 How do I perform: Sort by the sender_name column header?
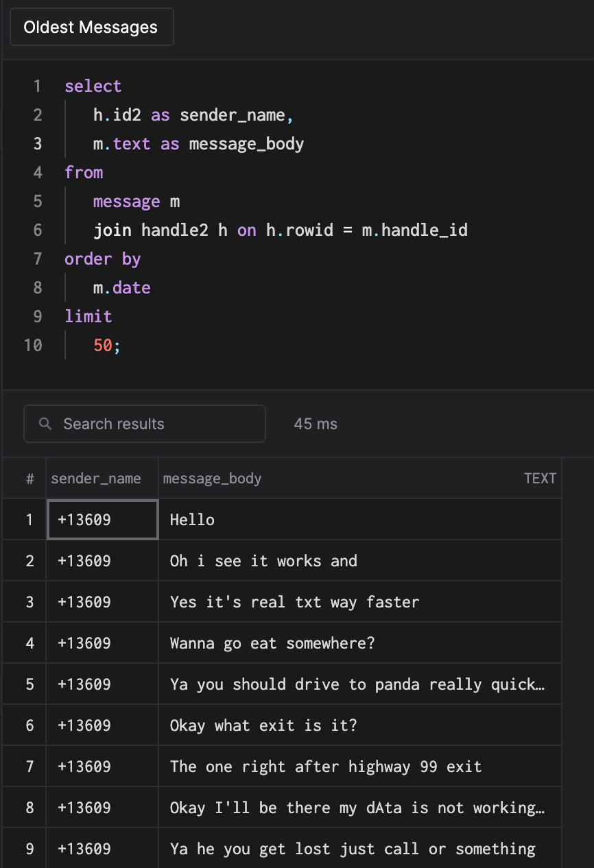pyautogui.click(x=96, y=479)
